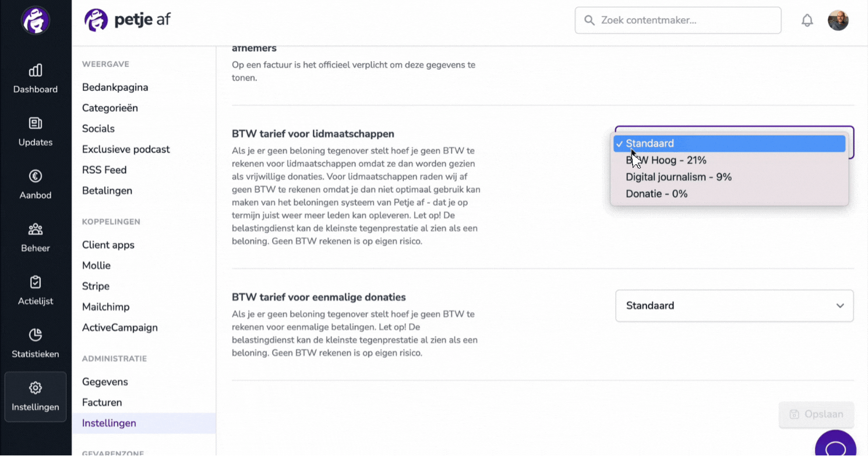View Statistieken pie chart icon
This screenshot has width=868, height=456.
pos(36,335)
